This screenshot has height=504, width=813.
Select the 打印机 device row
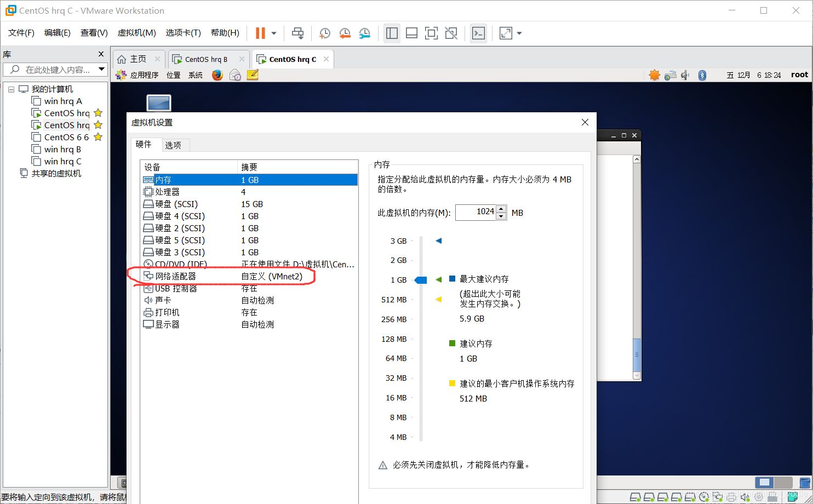point(250,312)
